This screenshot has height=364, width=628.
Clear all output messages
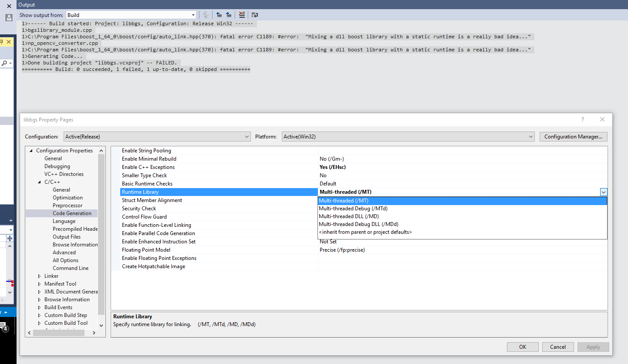click(242, 14)
